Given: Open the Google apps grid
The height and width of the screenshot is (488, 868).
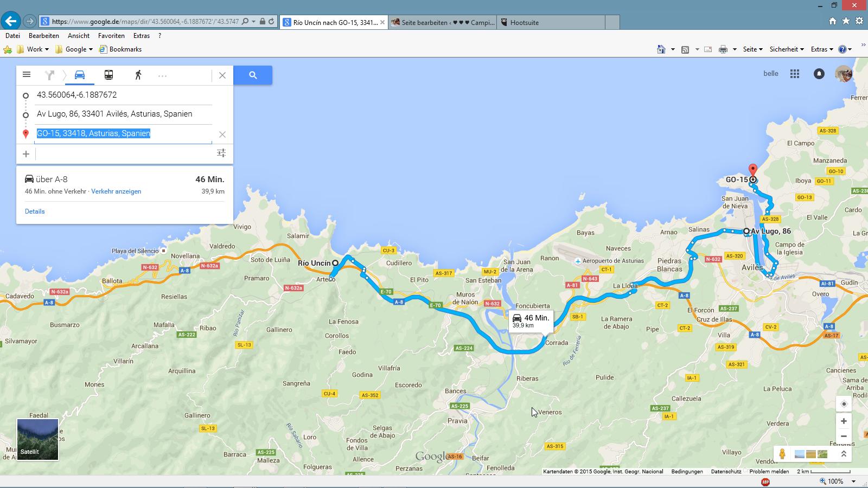Looking at the screenshot, I should pyautogui.click(x=795, y=74).
